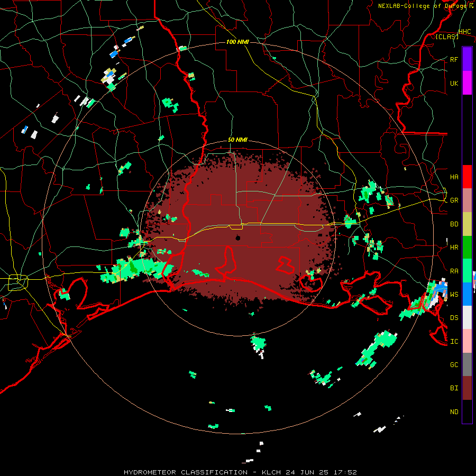This screenshot has width=476, height=476.
Task: Click the 'HHC' product code text
Action: tap(464, 32)
